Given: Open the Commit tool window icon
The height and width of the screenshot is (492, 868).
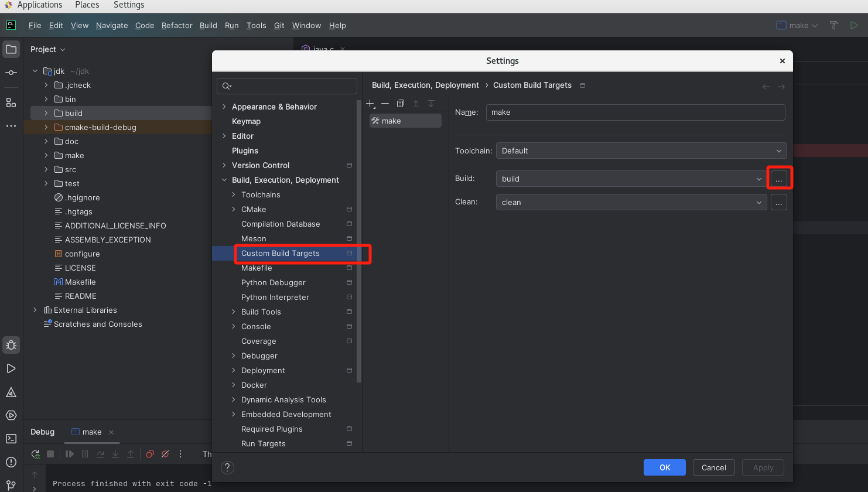Looking at the screenshot, I should 11,73.
